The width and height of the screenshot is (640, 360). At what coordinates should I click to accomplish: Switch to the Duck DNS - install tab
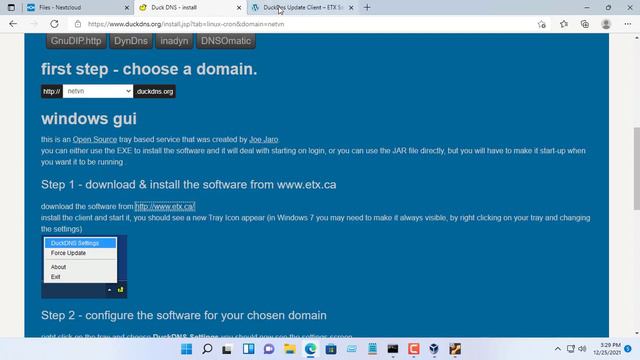[x=190, y=7]
